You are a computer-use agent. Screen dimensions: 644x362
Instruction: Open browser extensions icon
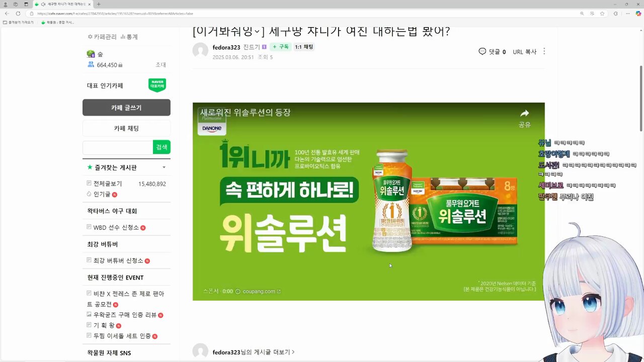pos(616,14)
